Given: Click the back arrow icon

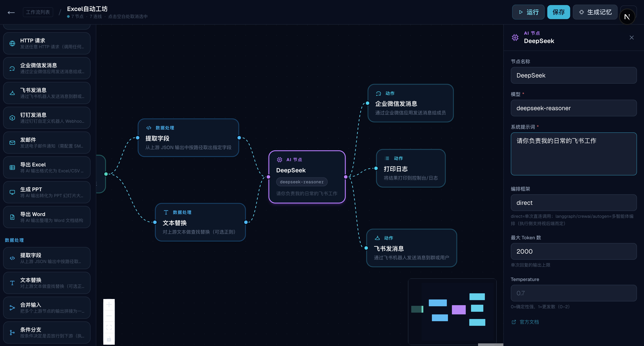Looking at the screenshot, I should click(x=11, y=12).
